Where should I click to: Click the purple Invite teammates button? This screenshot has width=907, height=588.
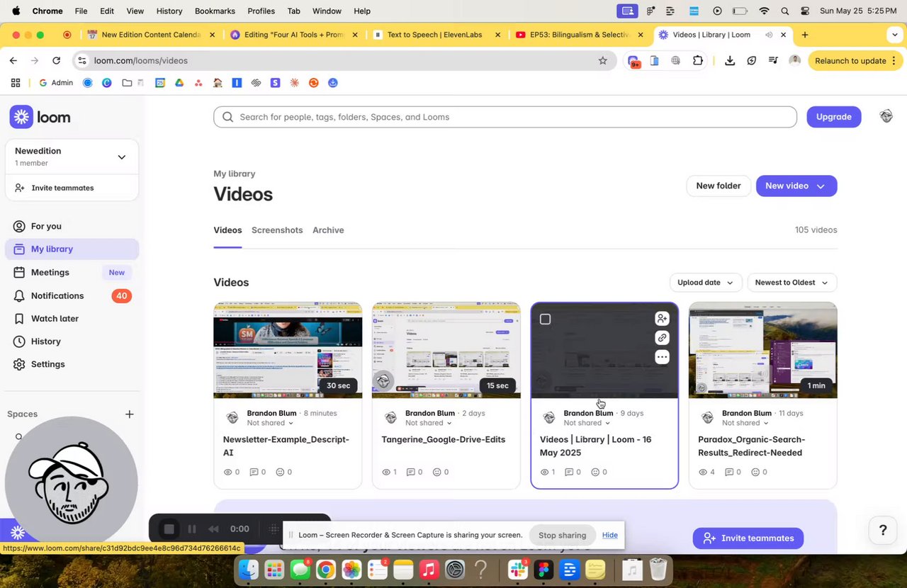pyautogui.click(x=748, y=538)
